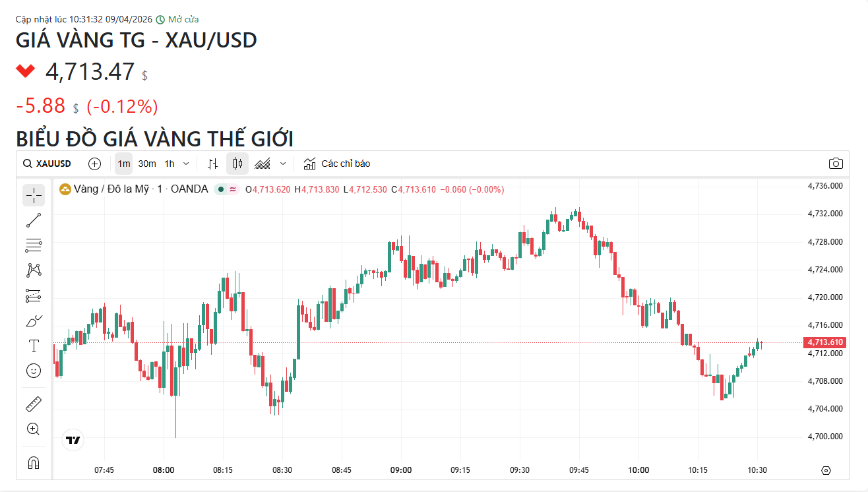Open chart settings gear at bottom right
868x492 pixels.
click(x=826, y=470)
